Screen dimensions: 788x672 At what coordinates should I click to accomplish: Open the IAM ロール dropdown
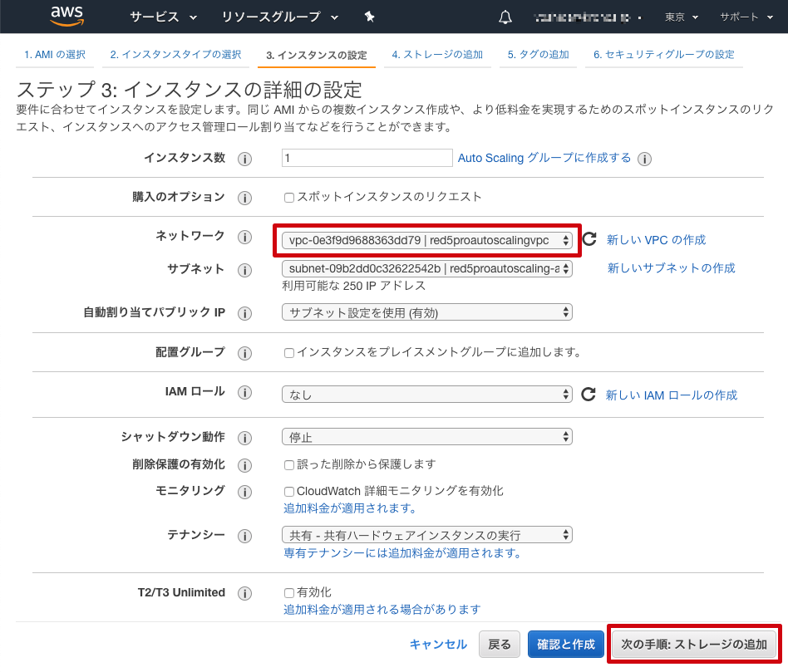(427, 395)
